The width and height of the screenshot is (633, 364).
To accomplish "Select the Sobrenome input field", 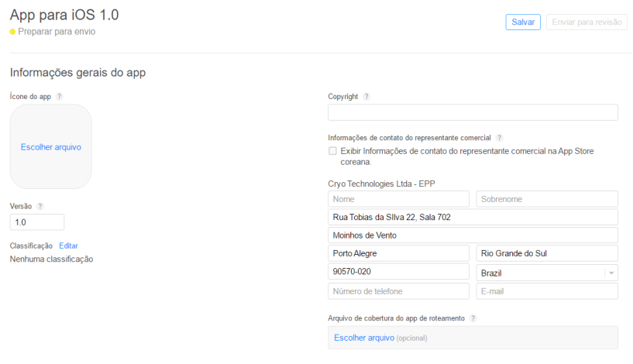I will [x=546, y=199].
